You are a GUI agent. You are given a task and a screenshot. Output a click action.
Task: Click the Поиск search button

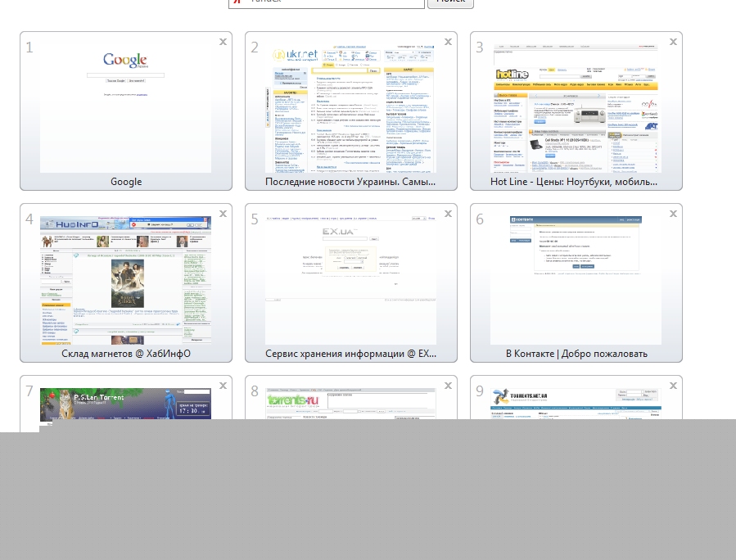[x=450, y=2]
